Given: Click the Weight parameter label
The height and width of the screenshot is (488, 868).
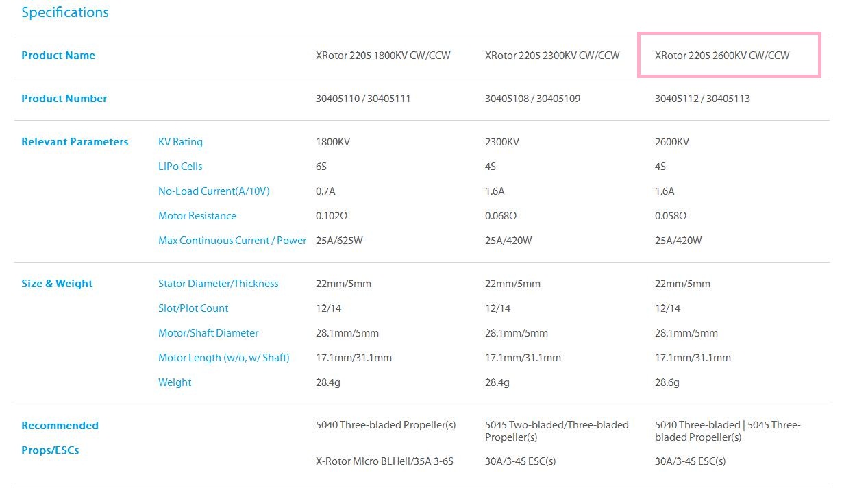Looking at the screenshot, I should pos(175,382).
